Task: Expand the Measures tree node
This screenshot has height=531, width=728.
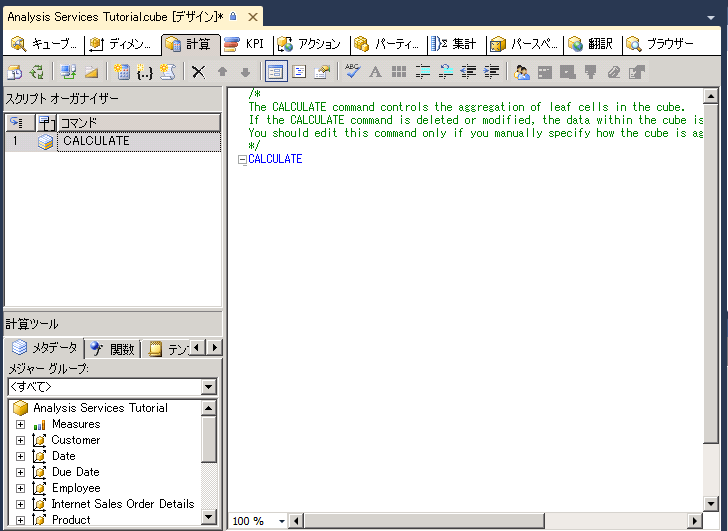Action: [x=20, y=424]
